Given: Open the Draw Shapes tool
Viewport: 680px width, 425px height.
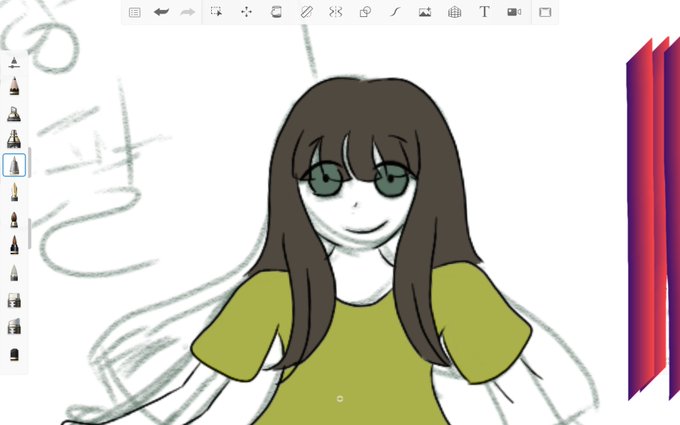Looking at the screenshot, I should coord(365,12).
